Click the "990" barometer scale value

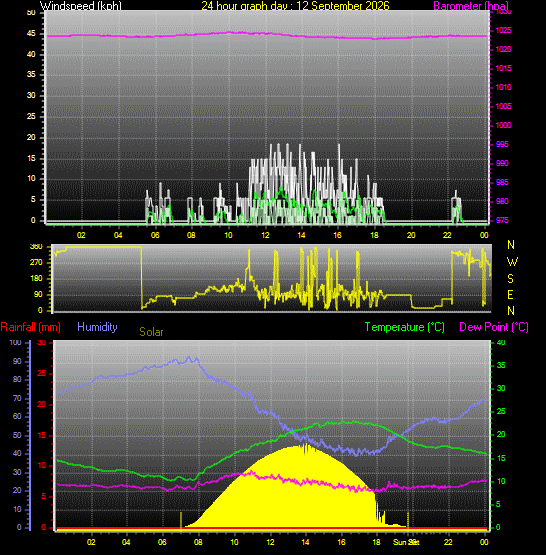502,163
